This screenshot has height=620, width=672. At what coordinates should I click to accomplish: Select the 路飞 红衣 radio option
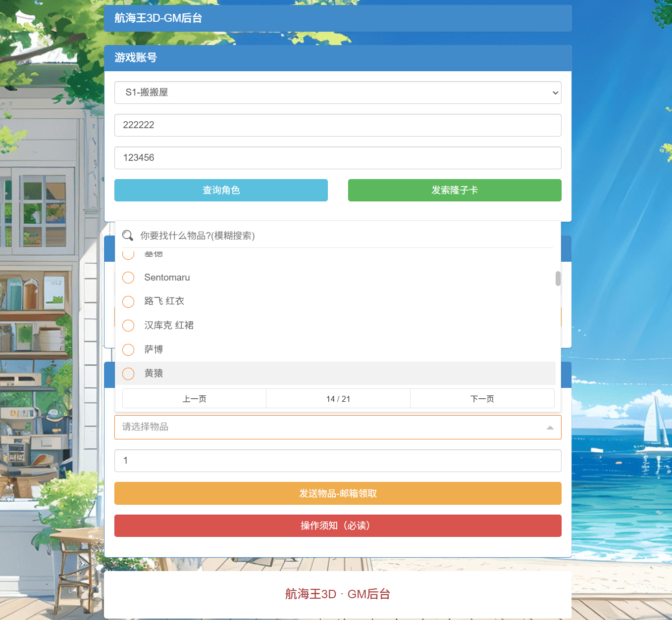tap(128, 301)
